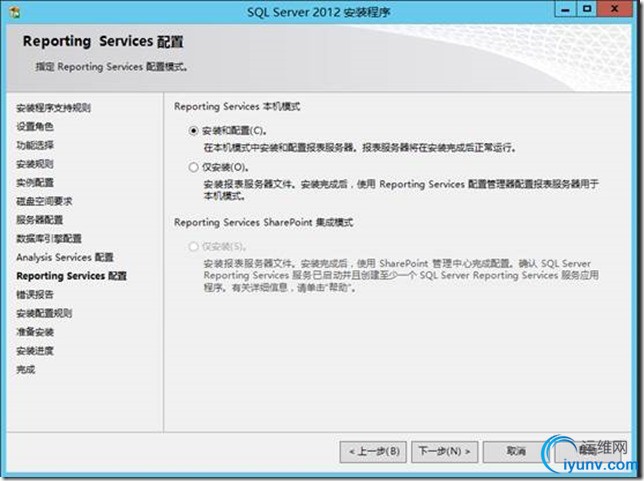Close the SQL Server 2012 setup window
Viewport: 644px width, 481px height.
614,9
